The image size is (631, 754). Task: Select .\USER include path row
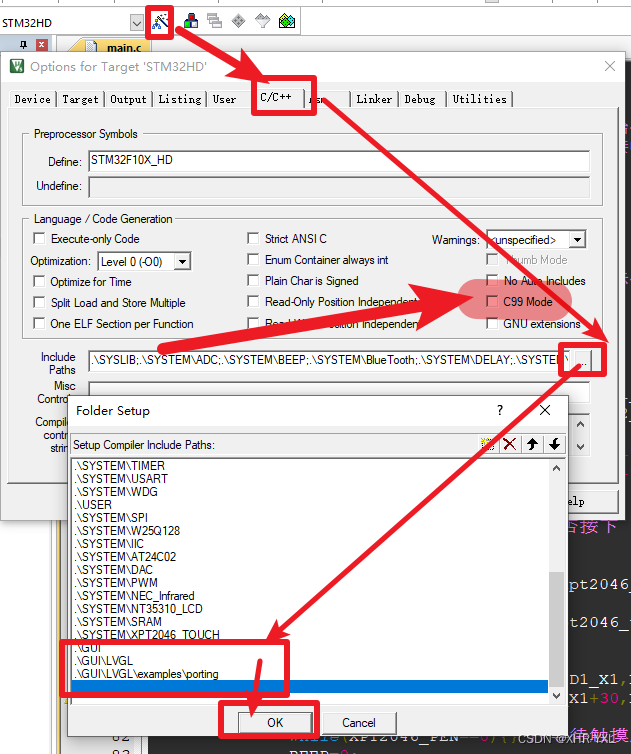[310, 504]
